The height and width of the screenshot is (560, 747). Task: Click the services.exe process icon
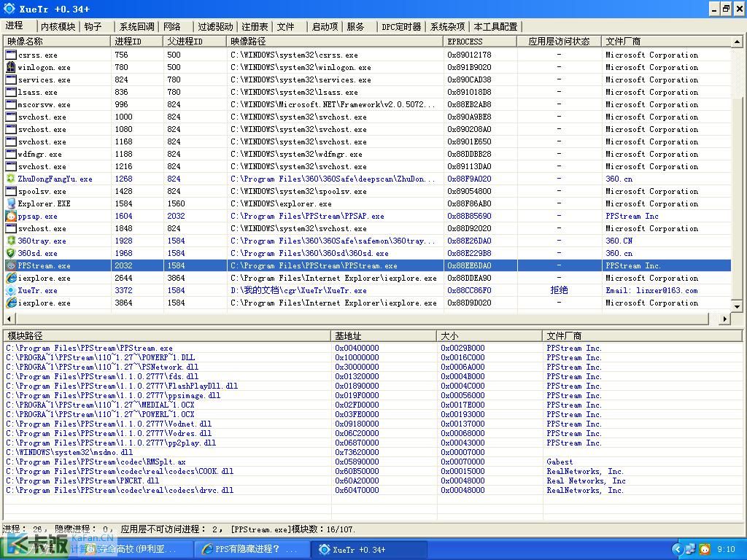(x=10, y=79)
